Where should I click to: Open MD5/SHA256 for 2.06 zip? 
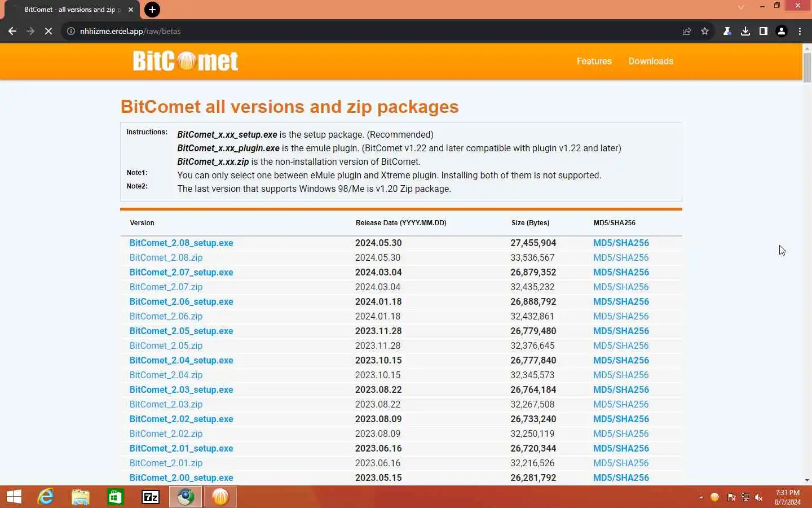point(621,316)
